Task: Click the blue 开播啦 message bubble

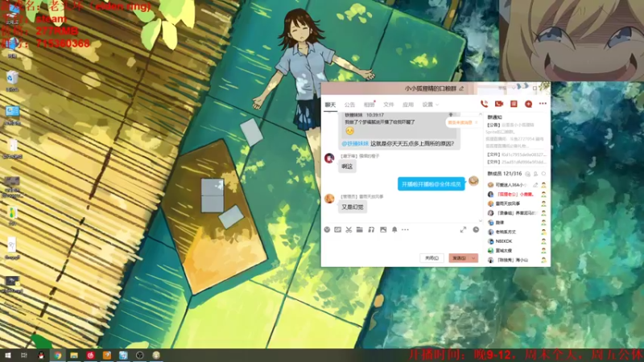Action: coord(431,184)
